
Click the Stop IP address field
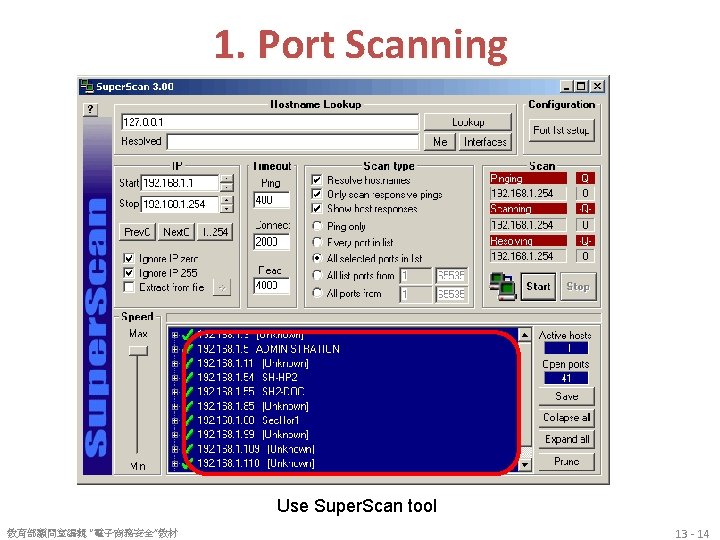click(180, 204)
